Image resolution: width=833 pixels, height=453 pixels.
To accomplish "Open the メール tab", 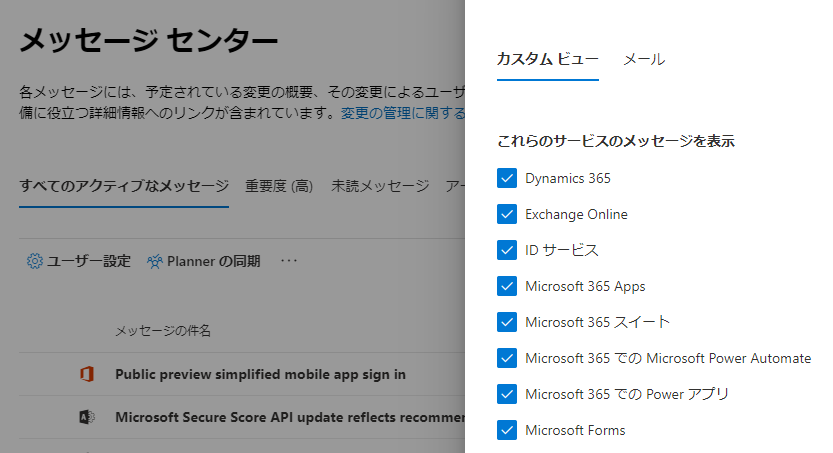I will coord(644,59).
